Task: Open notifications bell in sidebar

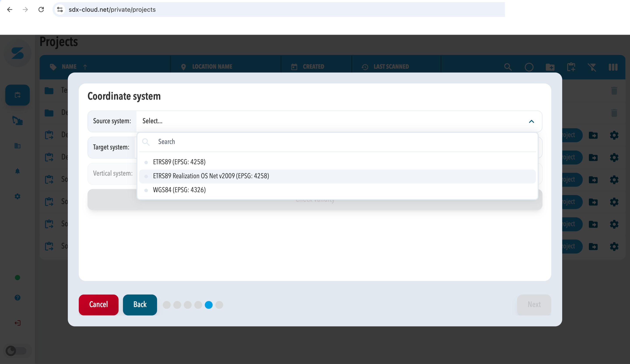Action: [x=17, y=171]
